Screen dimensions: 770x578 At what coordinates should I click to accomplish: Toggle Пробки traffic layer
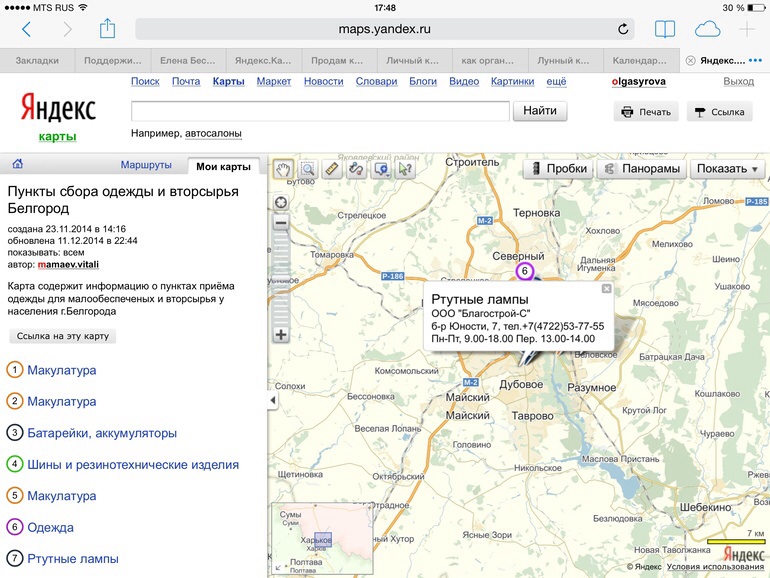click(x=558, y=169)
